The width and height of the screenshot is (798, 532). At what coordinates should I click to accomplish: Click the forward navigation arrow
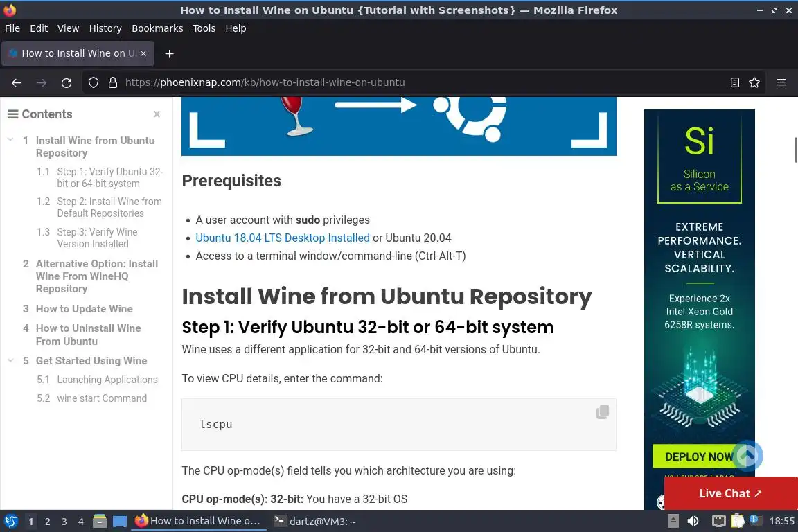tap(42, 82)
